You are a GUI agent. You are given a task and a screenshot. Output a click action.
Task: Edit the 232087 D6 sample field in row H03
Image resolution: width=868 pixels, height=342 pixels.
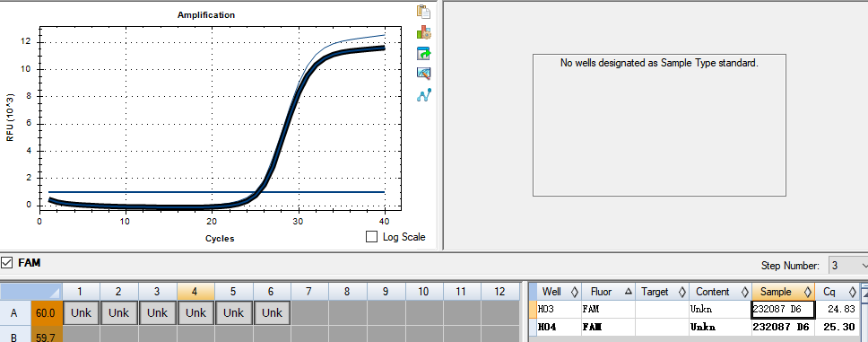point(783,310)
